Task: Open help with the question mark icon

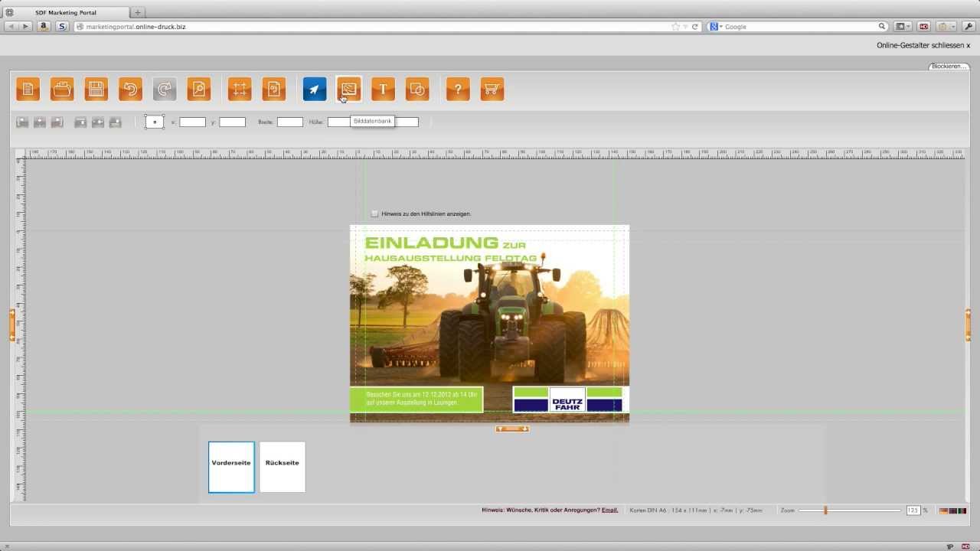Action: coord(458,90)
